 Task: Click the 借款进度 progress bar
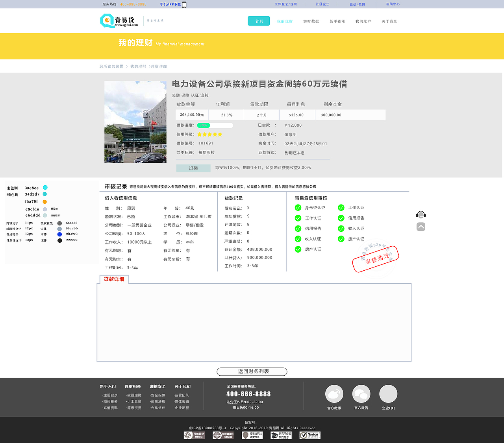tap(215, 126)
